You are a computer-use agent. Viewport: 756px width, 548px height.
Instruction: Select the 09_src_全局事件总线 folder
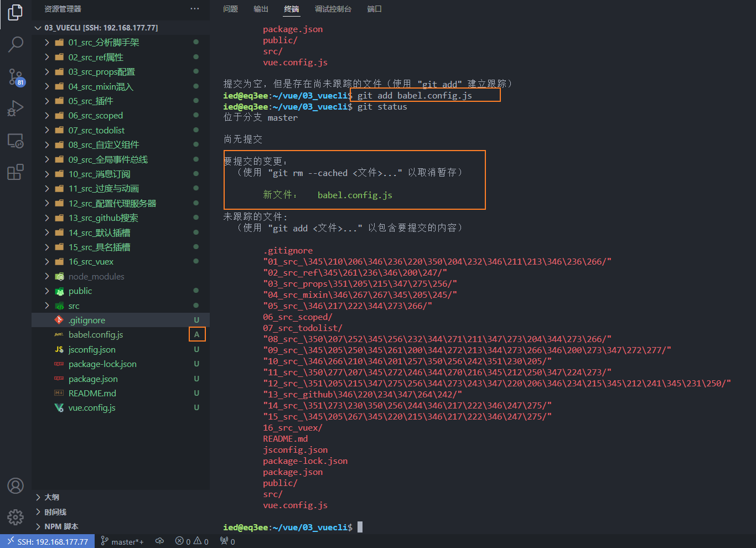pyautogui.click(x=121, y=159)
